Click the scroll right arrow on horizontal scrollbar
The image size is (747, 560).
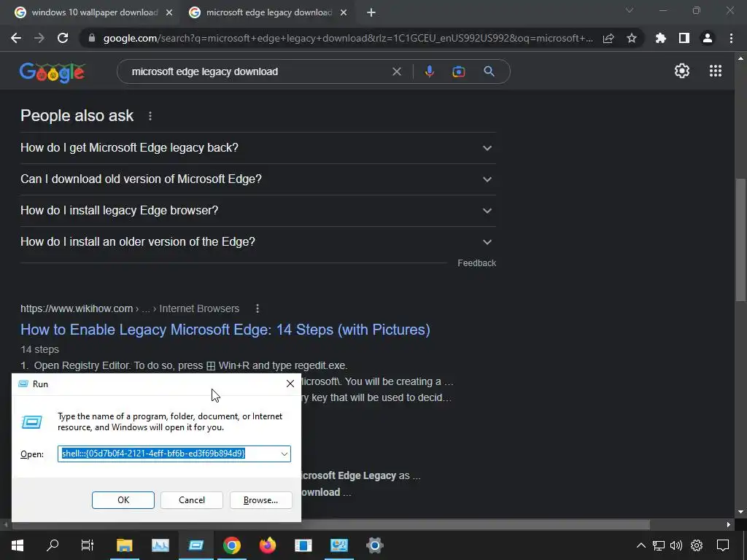coord(729,525)
